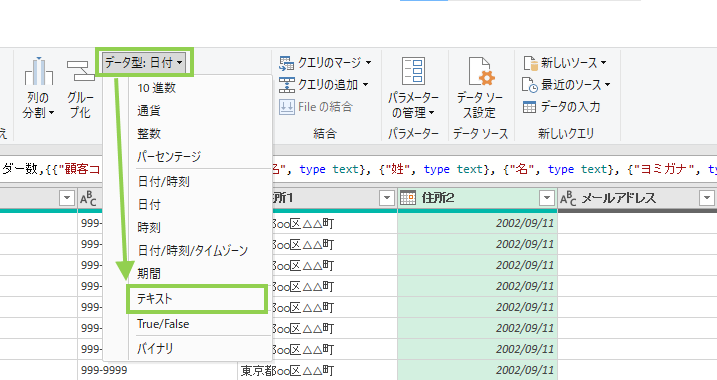Open パラメーターの管理 manage parameters
Viewport: 717px width, 380px height.
point(413,88)
